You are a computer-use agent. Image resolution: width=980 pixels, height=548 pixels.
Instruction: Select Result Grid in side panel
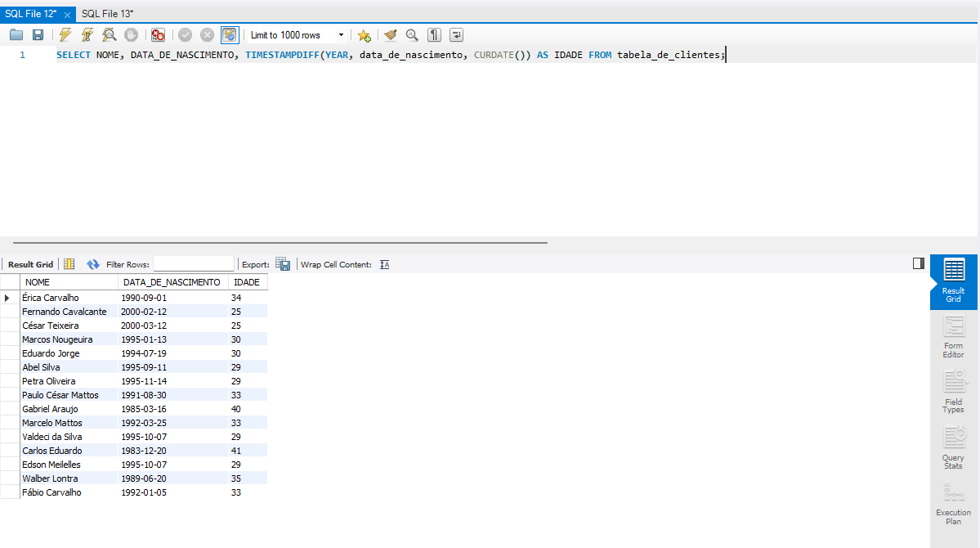pyautogui.click(x=954, y=281)
